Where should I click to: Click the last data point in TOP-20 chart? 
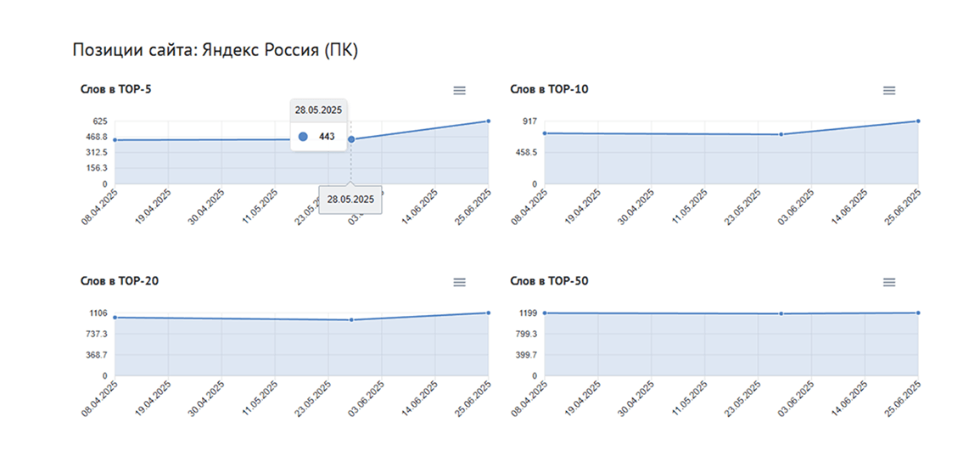(x=488, y=313)
